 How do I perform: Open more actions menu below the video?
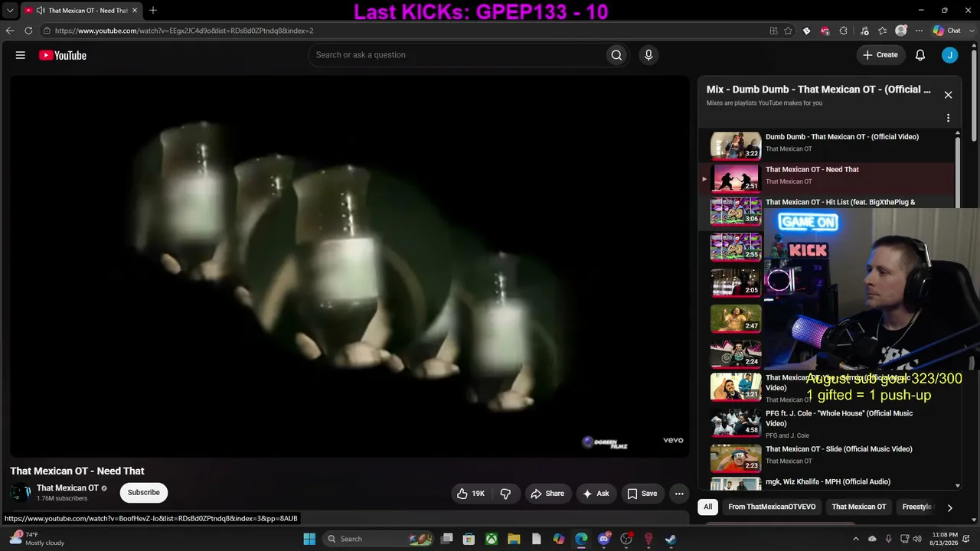coord(679,494)
